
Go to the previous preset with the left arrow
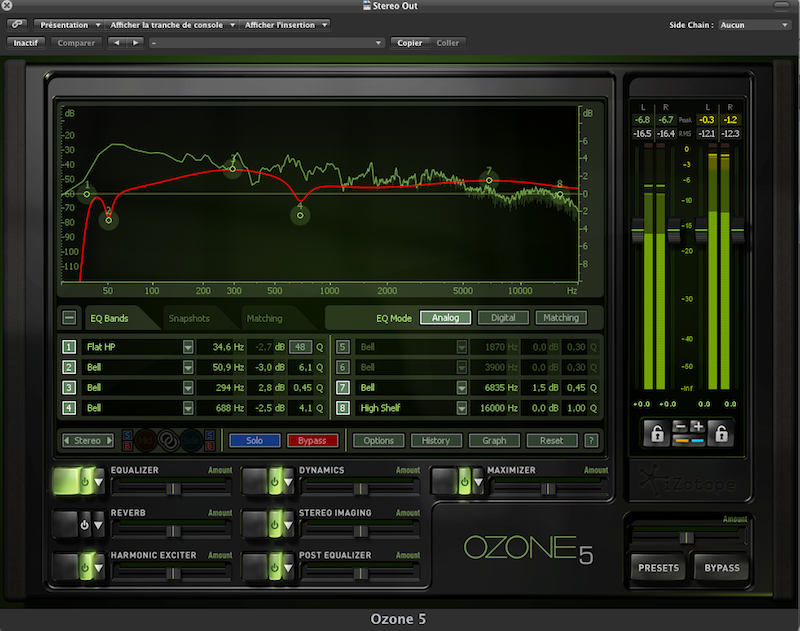117,43
